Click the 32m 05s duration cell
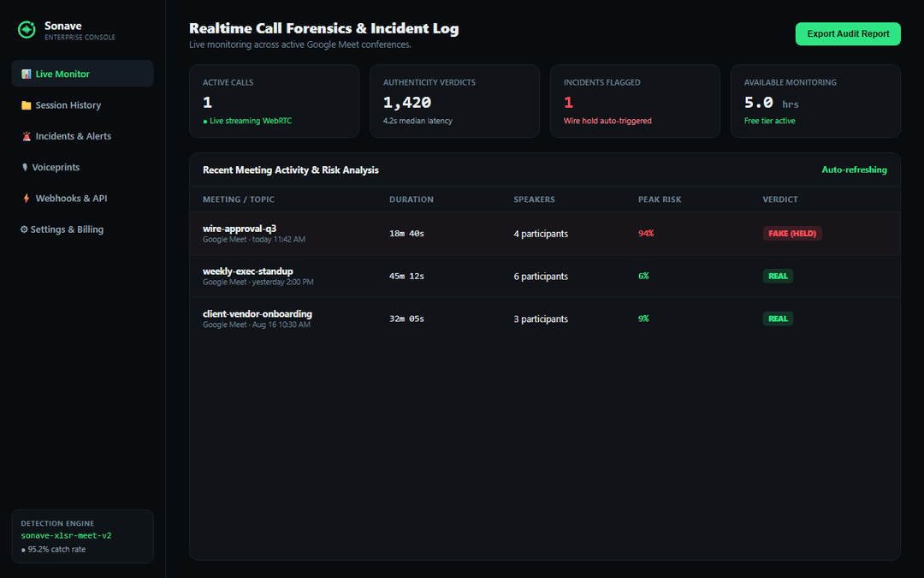The width and height of the screenshot is (924, 578). coord(406,319)
